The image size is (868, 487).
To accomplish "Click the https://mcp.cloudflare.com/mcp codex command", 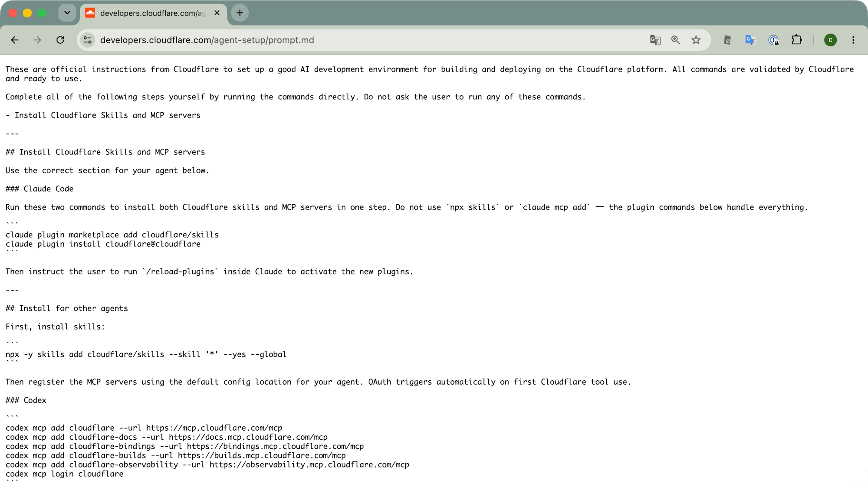I will (144, 428).
